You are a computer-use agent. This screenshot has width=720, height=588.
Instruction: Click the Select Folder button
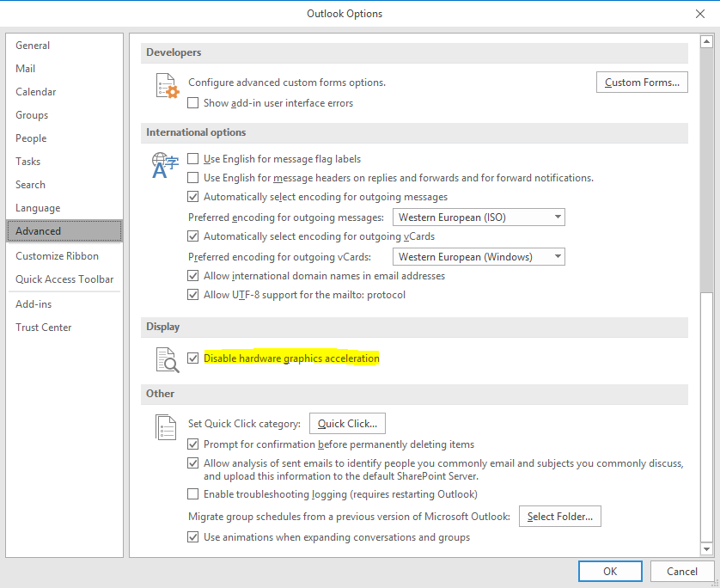tap(560, 517)
